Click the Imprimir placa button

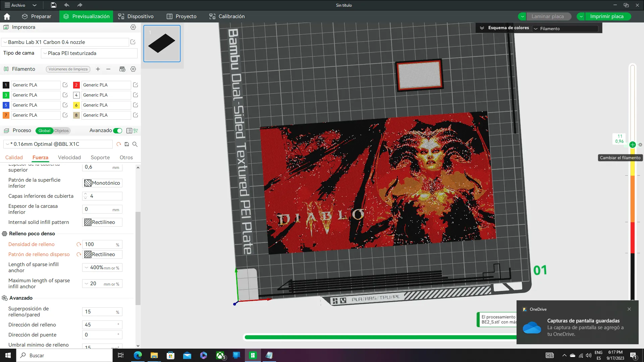pyautogui.click(x=607, y=16)
